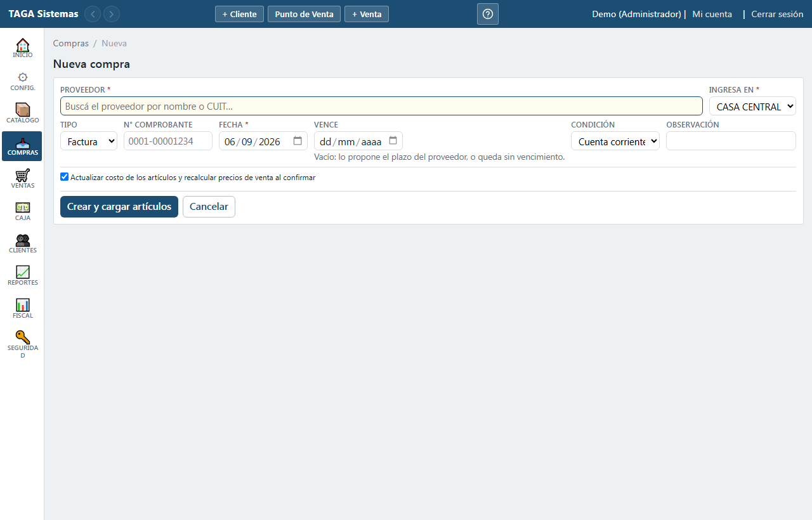Open Mi cuenta link

[x=712, y=14]
